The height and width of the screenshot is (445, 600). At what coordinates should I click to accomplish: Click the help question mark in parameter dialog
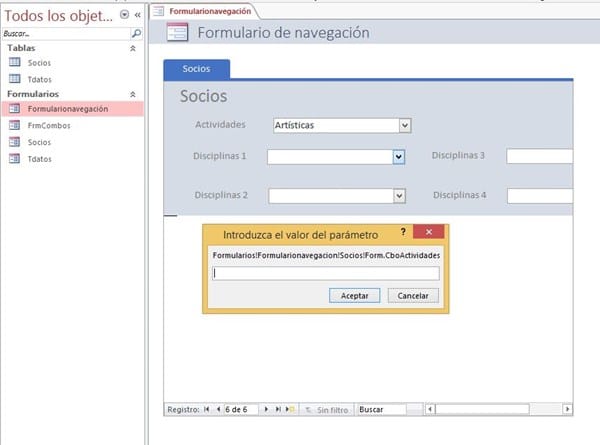pos(403,232)
